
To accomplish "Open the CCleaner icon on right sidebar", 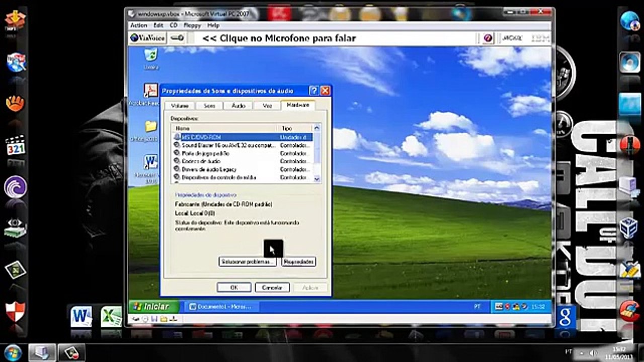I will click(x=629, y=311).
